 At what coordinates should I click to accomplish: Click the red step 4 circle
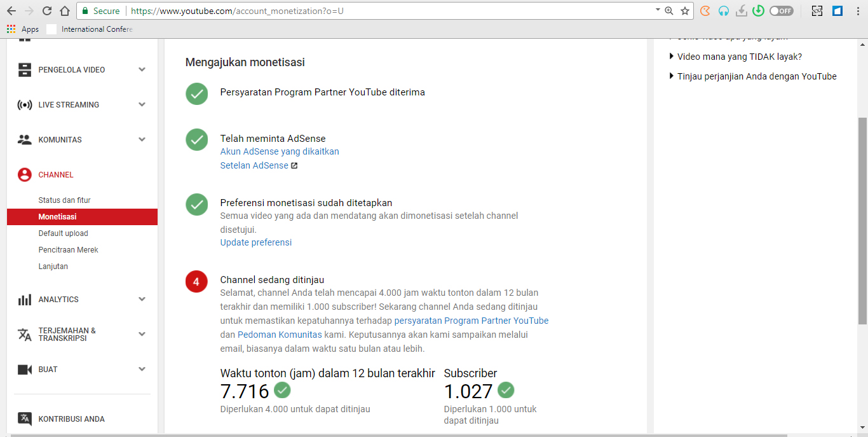click(197, 281)
